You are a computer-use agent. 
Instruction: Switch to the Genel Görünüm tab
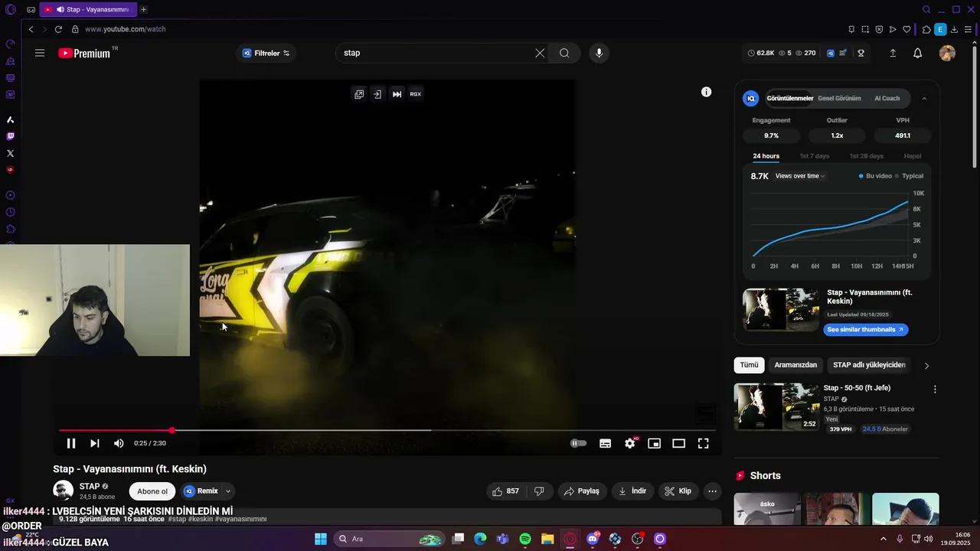(x=839, y=98)
